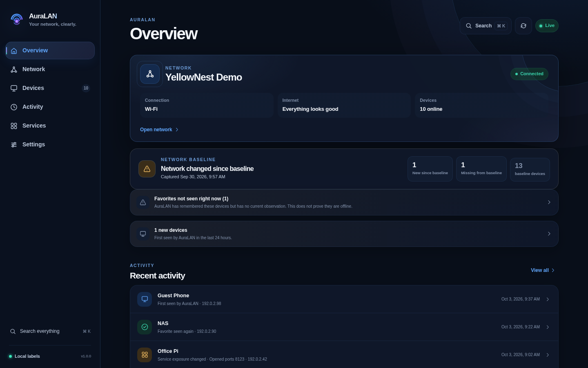Open the Office Pi row chevron
This screenshot has width=588, height=368.
pyautogui.click(x=548, y=355)
